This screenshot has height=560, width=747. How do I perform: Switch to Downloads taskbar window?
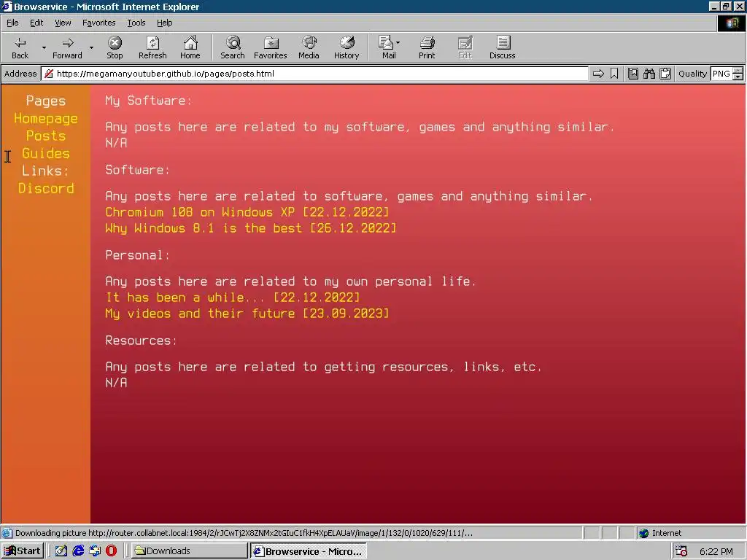[x=189, y=551]
